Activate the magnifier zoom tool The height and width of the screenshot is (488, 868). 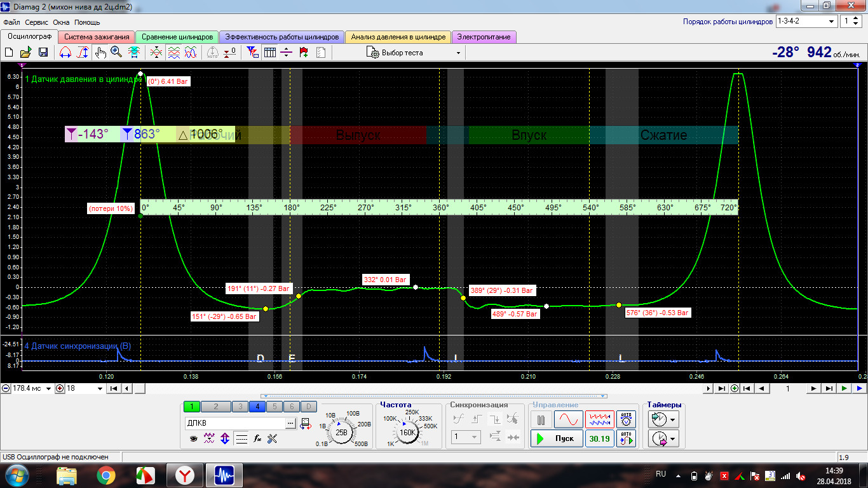[x=116, y=53]
